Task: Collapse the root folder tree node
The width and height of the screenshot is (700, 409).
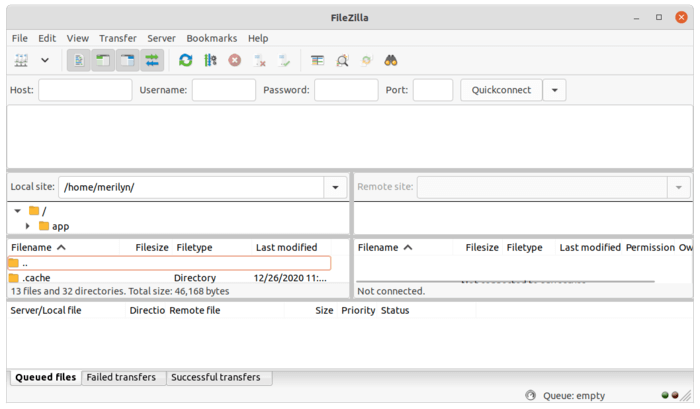Action: 17,211
